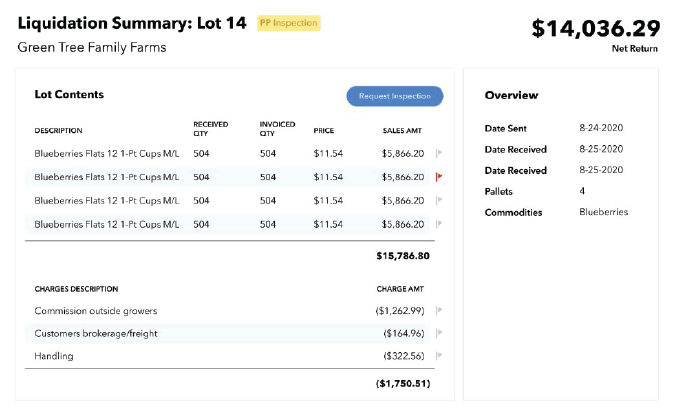
Task: Click the pallets count value 4
Action: 582,191
